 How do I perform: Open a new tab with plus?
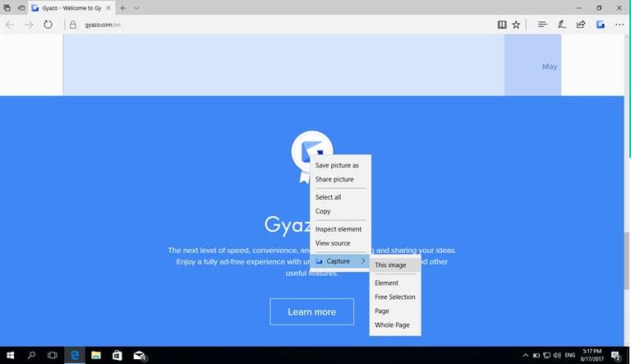[x=122, y=7]
